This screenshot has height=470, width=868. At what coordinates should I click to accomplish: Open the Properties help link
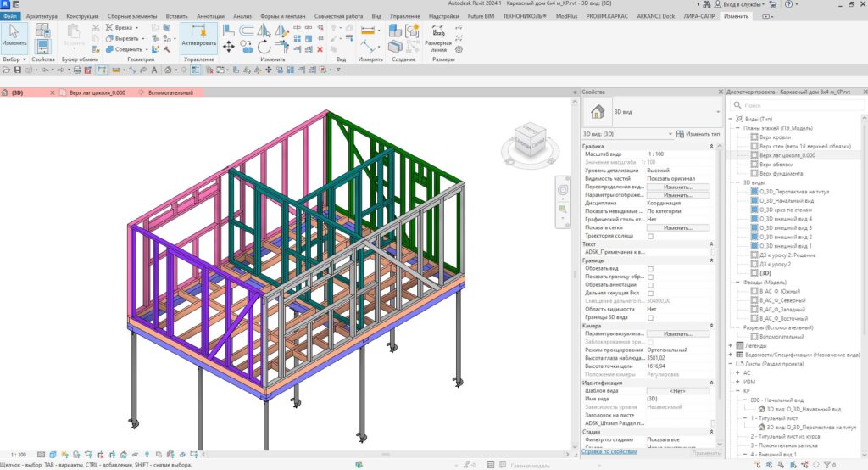[610, 453]
